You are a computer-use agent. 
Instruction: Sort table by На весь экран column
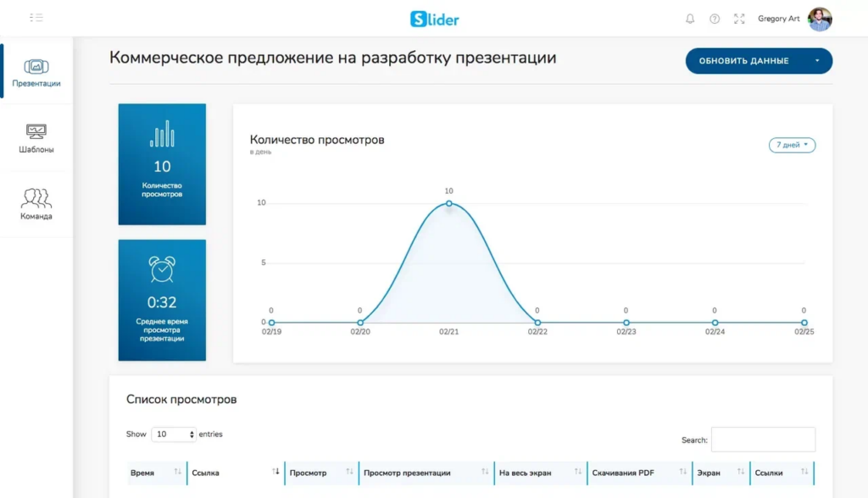[540, 473]
